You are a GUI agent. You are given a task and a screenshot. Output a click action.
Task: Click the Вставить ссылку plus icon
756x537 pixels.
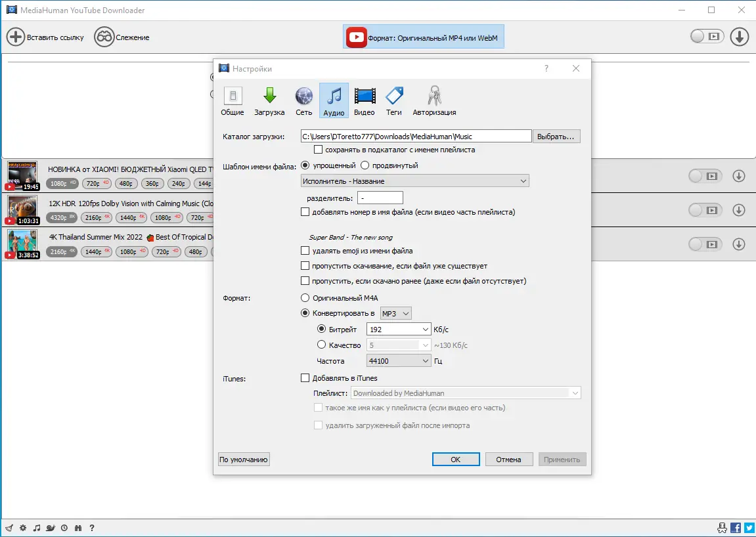(x=15, y=37)
